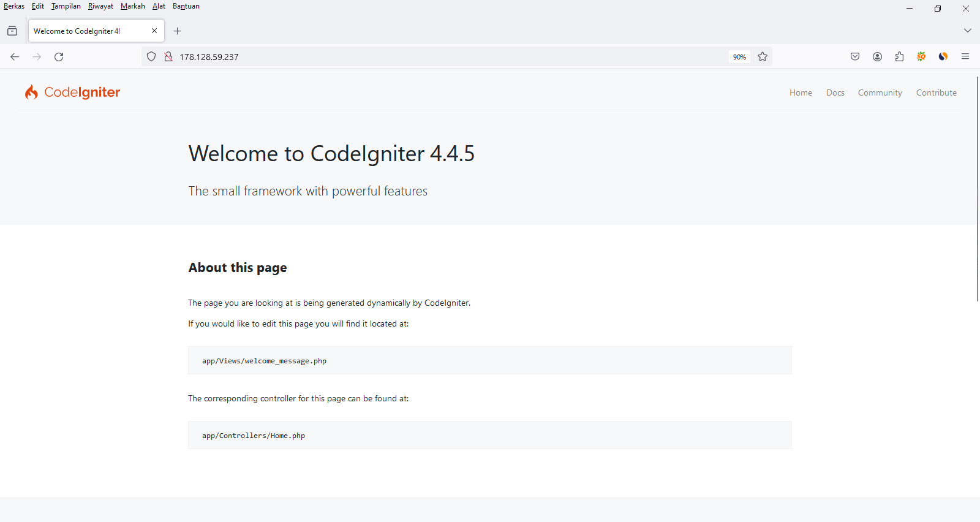Close the Welcome to CodeIgniter 4! tab
The width and height of the screenshot is (980, 522).
click(x=154, y=31)
